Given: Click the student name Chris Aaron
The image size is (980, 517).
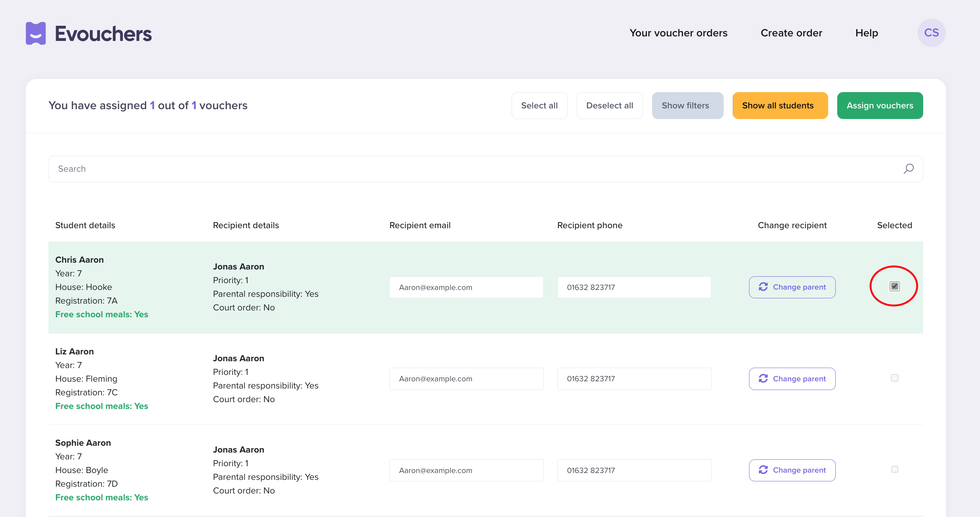Looking at the screenshot, I should (x=79, y=260).
